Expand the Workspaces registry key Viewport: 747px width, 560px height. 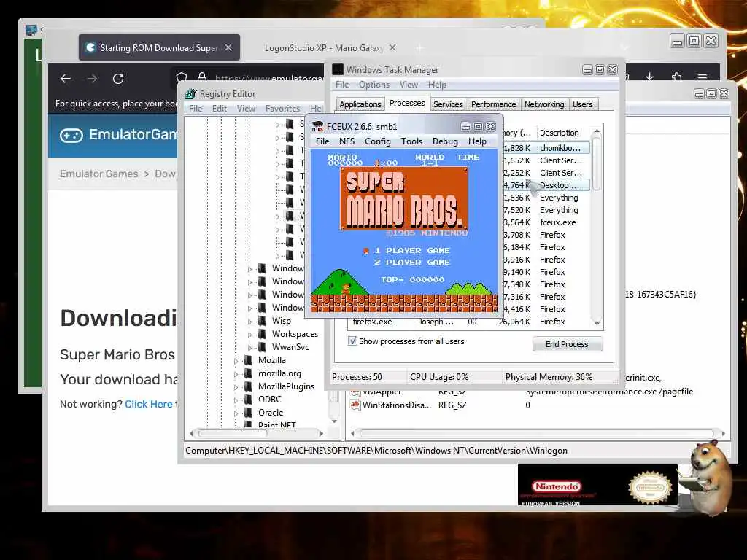pos(249,334)
